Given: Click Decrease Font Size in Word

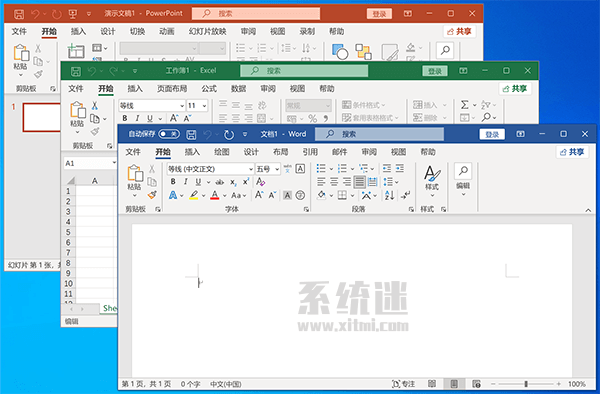Looking at the screenshot, I should (x=272, y=195).
